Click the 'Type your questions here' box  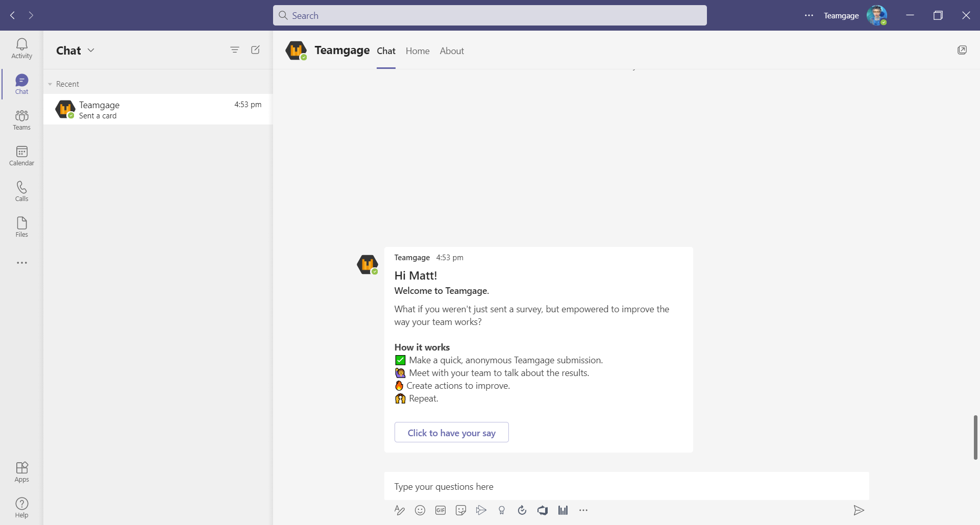(626, 486)
